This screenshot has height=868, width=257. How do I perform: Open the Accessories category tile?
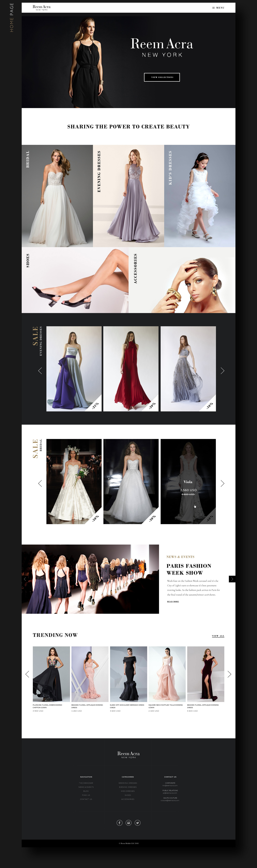(x=182, y=280)
